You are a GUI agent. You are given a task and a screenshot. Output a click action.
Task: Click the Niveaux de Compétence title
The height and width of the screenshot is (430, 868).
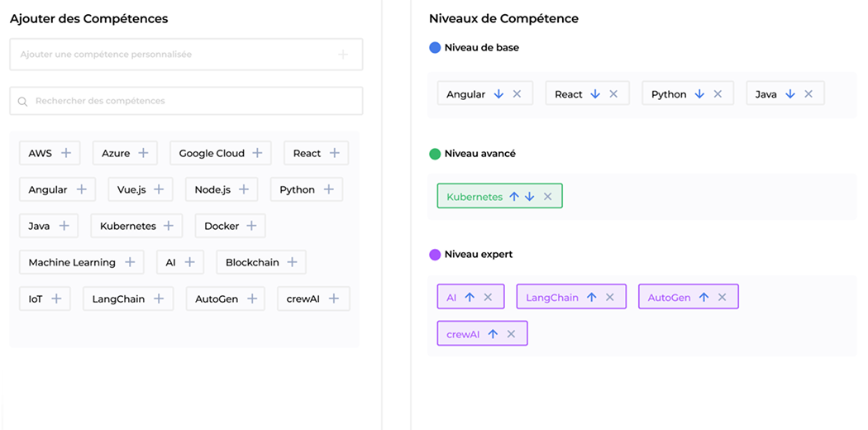(x=503, y=19)
